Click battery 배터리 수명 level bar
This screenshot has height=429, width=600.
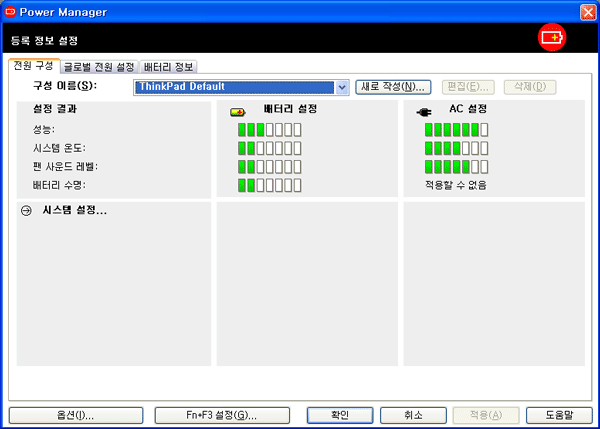(x=269, y=185)
